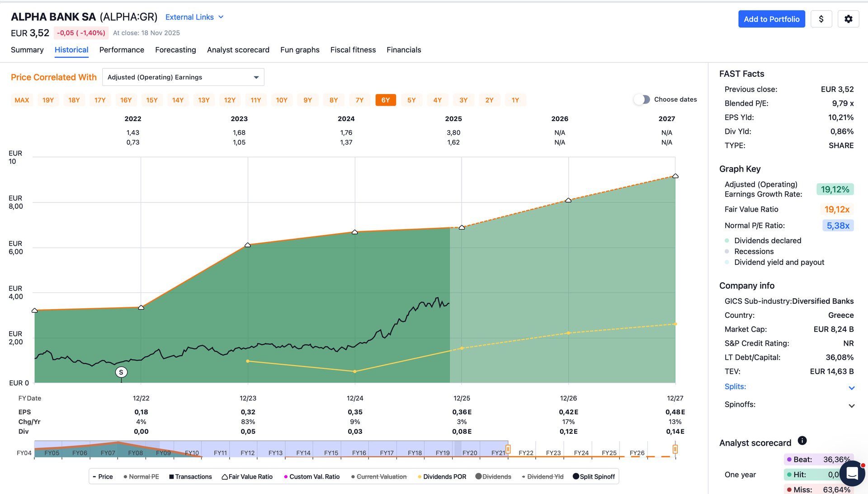Click the dollar currency icon button

tap(821, 19)
